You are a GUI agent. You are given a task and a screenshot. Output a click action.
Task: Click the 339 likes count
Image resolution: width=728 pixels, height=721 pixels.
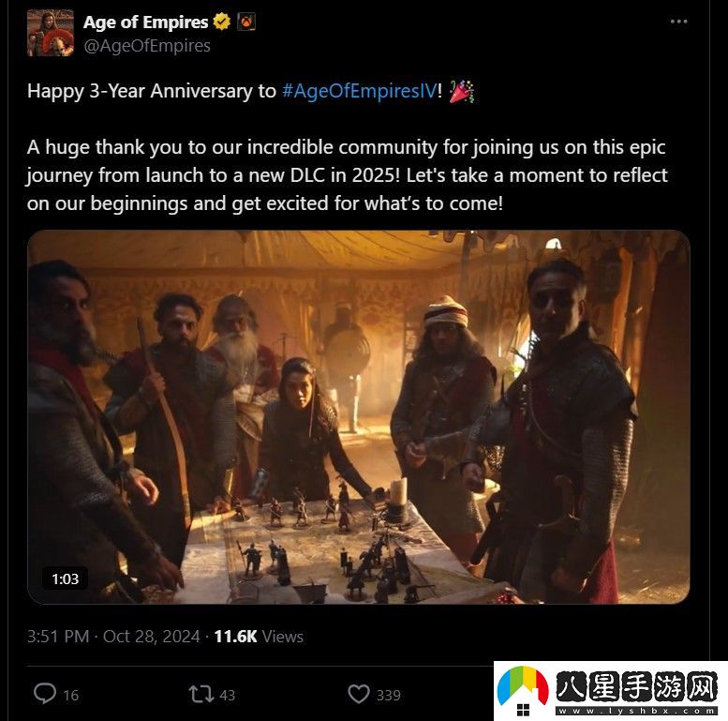pyautogui.click(x=389, y=696)
